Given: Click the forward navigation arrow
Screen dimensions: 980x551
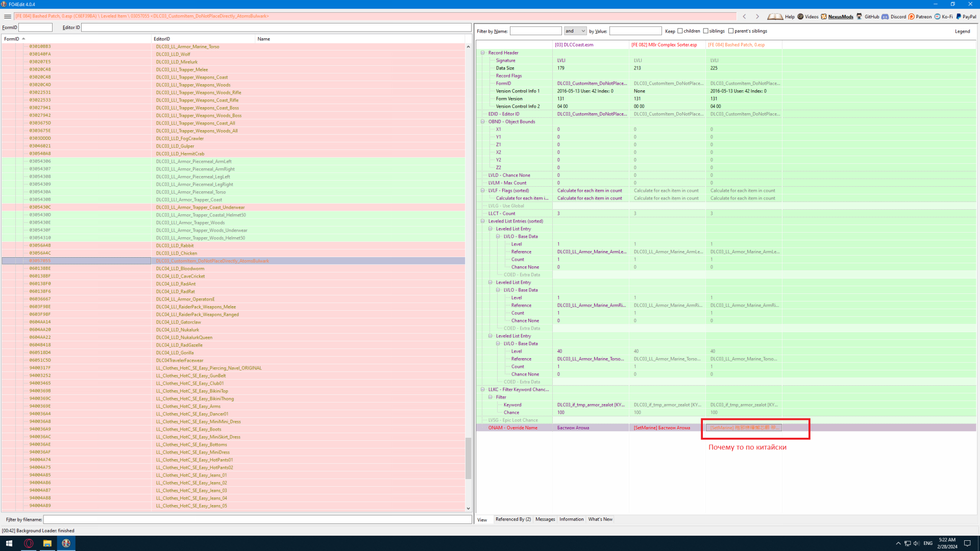Looking at the screenshot, I should coord(757,16).
